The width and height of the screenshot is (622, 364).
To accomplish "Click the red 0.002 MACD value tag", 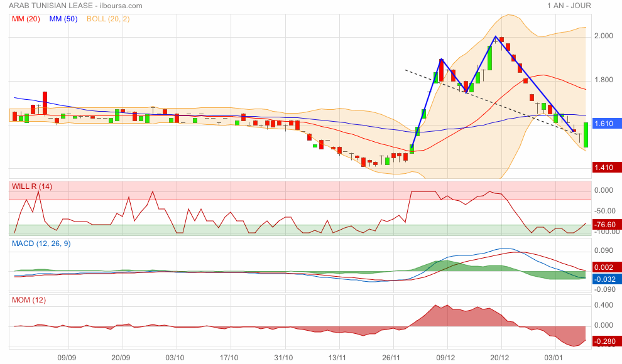I will tap(606, 267).
